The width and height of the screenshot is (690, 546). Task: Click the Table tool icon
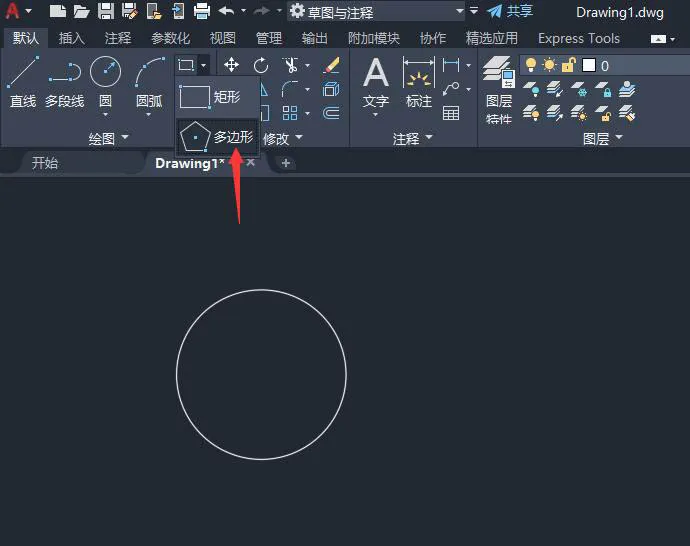(451, 113)
